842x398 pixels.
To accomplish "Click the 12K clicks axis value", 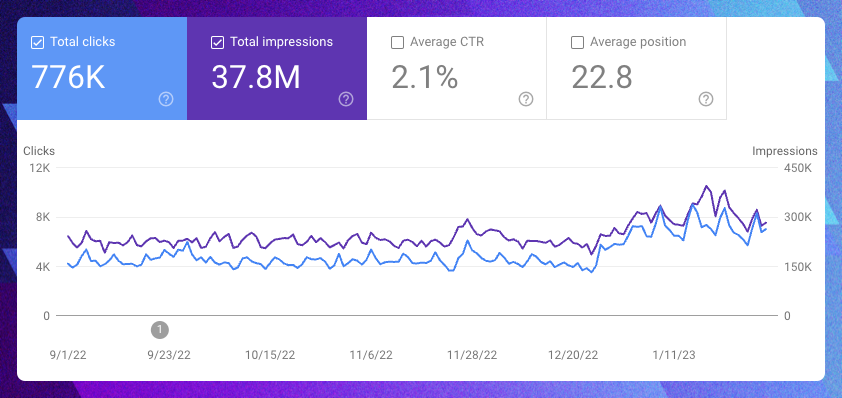I will tap(39, 168).
